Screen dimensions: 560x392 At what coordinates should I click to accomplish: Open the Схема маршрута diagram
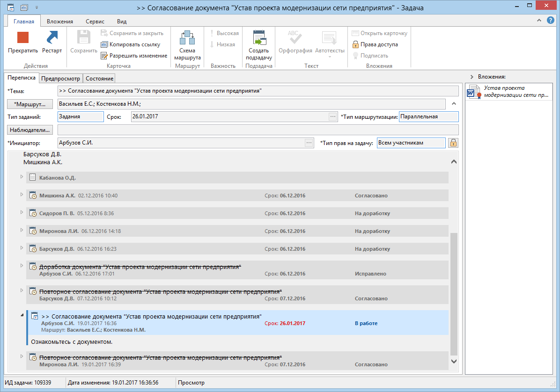tap(187, 45)
